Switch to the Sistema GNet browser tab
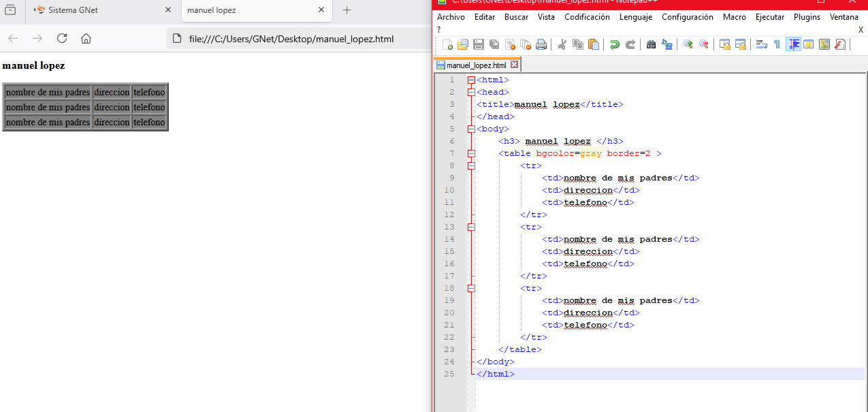Image resolution: width=868 pixels, height=412 pixels. [x=103, y=10]
